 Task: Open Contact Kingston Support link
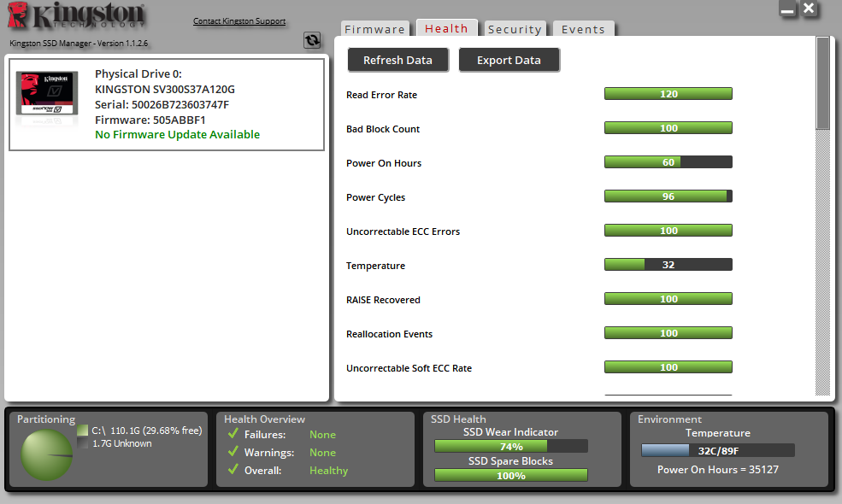(x=239, y=21)
